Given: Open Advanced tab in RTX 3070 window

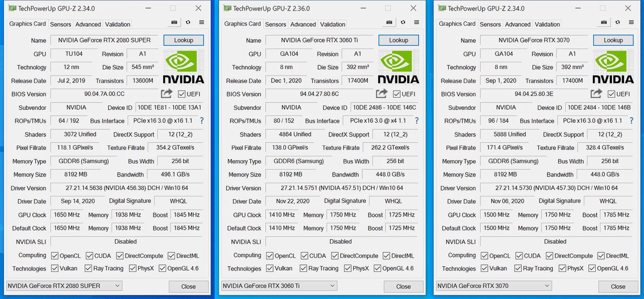Looking at the screenshot, I should [518, 24].
